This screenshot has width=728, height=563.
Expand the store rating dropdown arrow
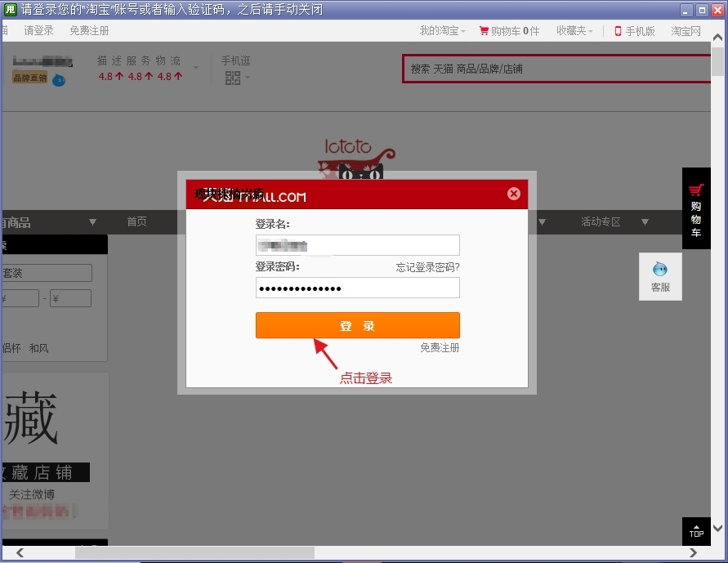coord(196,68)
